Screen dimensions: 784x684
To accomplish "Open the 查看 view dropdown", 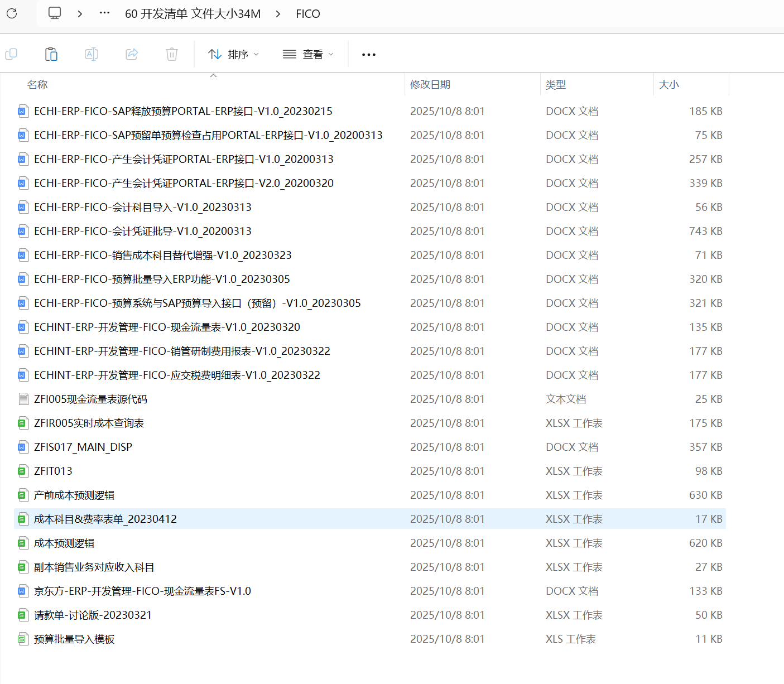I will [x=308, y=54].
